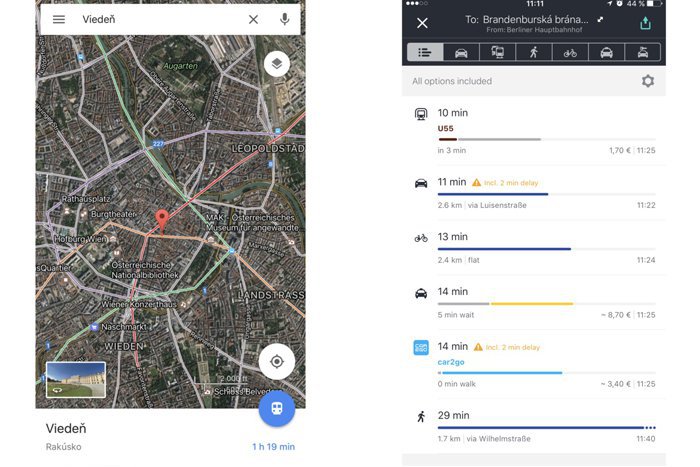Select the all-options list tab
Image resolution: width=700 pixels, height=467 pixels.
pyautogui.click(x=424, y=52)
